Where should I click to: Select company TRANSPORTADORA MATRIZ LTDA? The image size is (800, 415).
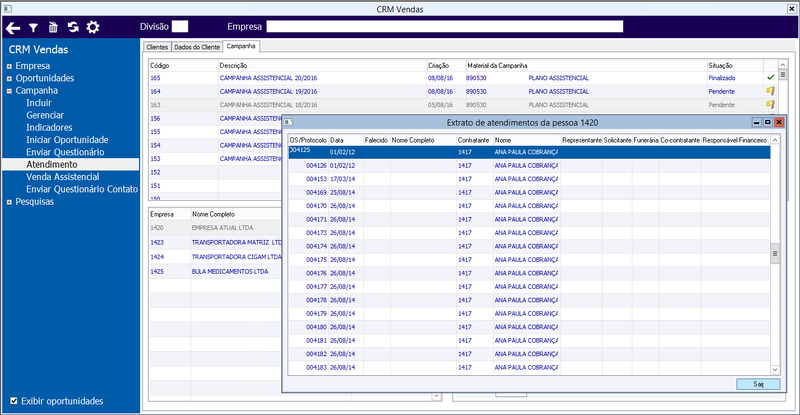point(237,242)
